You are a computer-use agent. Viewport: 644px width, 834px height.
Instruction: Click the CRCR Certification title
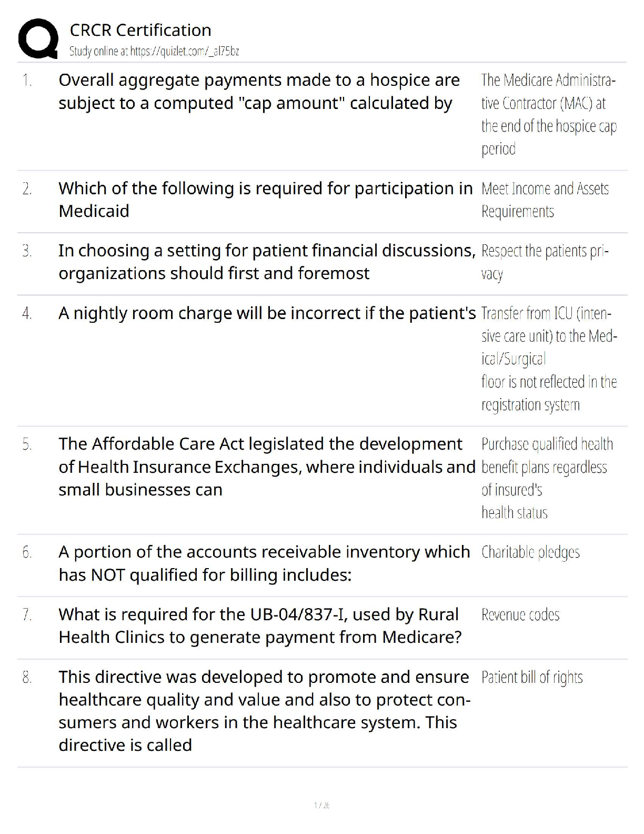tap(140, 30)
